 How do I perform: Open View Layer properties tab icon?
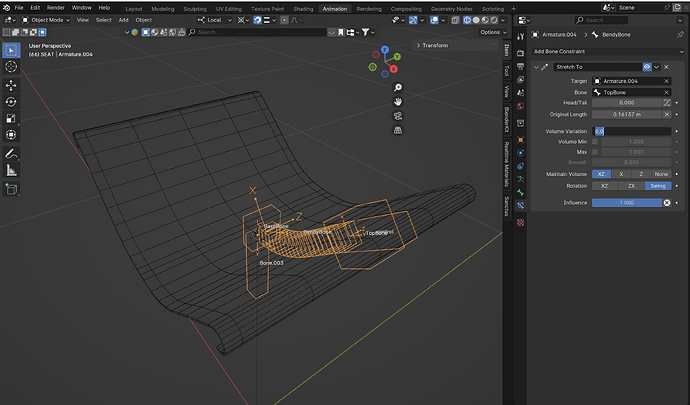tap(521, 80)
